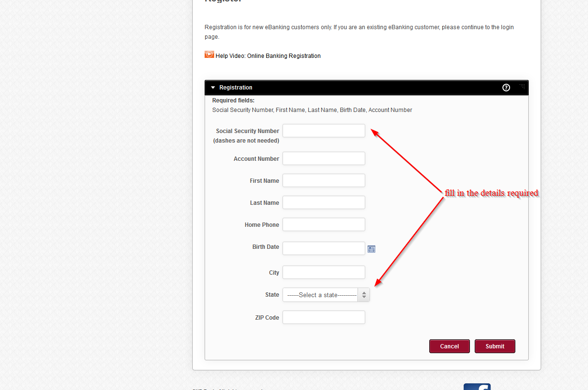Click the state dropdown stepper arrows
The height and width of the screenshot is (390, 588).
pos(364,295)
